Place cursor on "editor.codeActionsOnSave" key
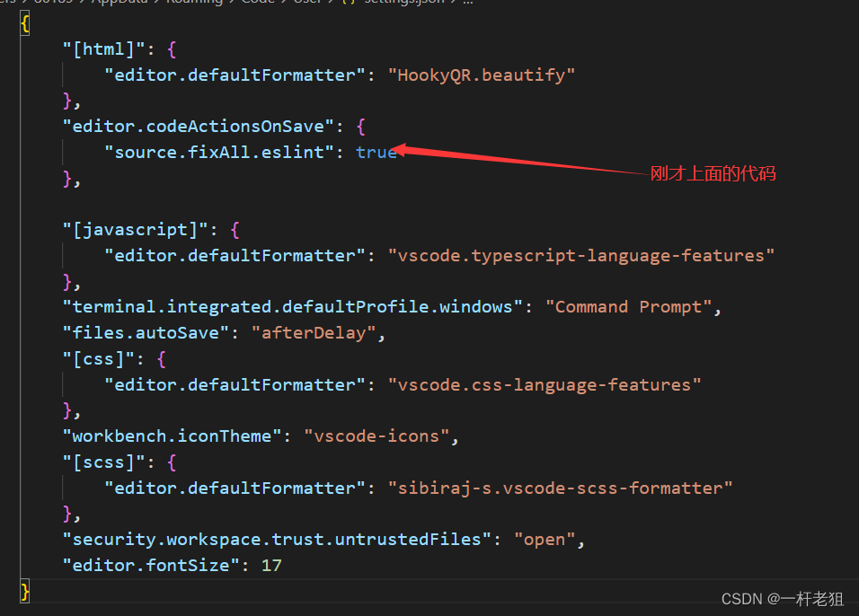Screen dimensions: 859x616 coord(199,127)
